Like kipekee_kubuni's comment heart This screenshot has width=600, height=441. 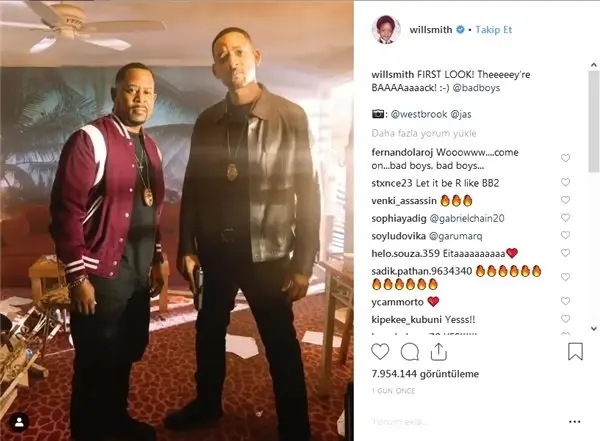click(x=565, y=319)
